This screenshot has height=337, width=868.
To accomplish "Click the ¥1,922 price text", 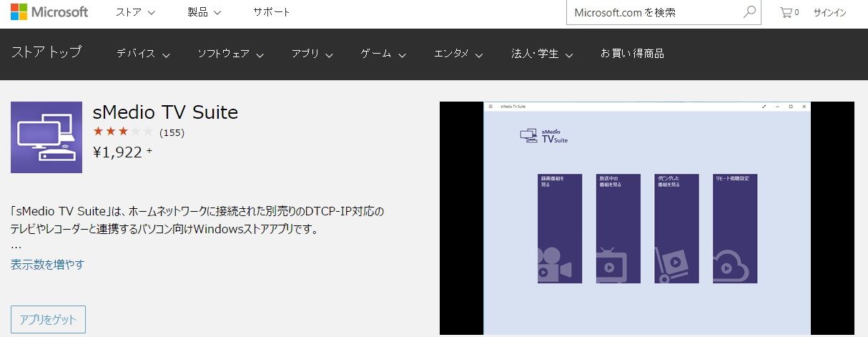I will (x=118, y=152).
